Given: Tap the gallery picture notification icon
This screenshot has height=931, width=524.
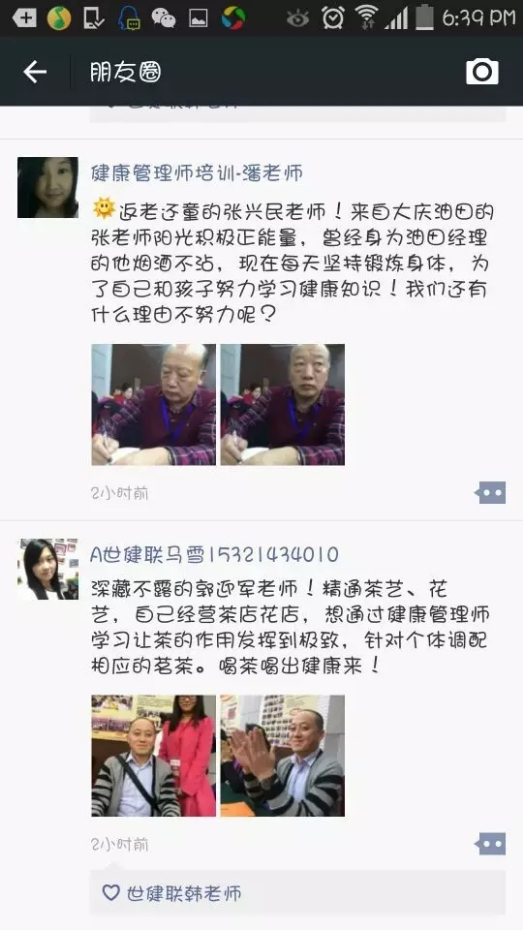Looking at the screenshot, I should click(198, 18).
